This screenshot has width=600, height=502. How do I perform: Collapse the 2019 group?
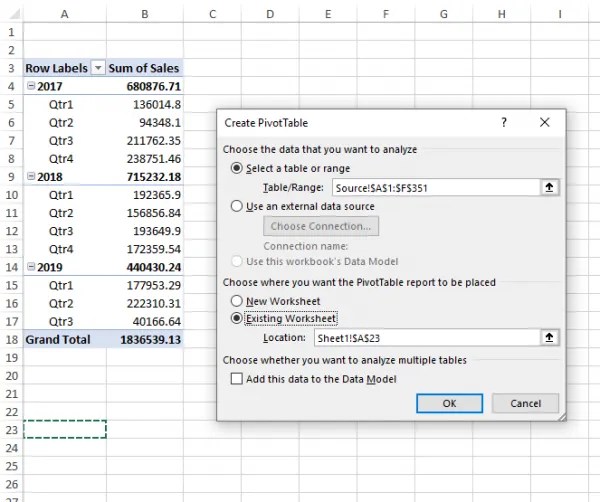click(31, 267)
